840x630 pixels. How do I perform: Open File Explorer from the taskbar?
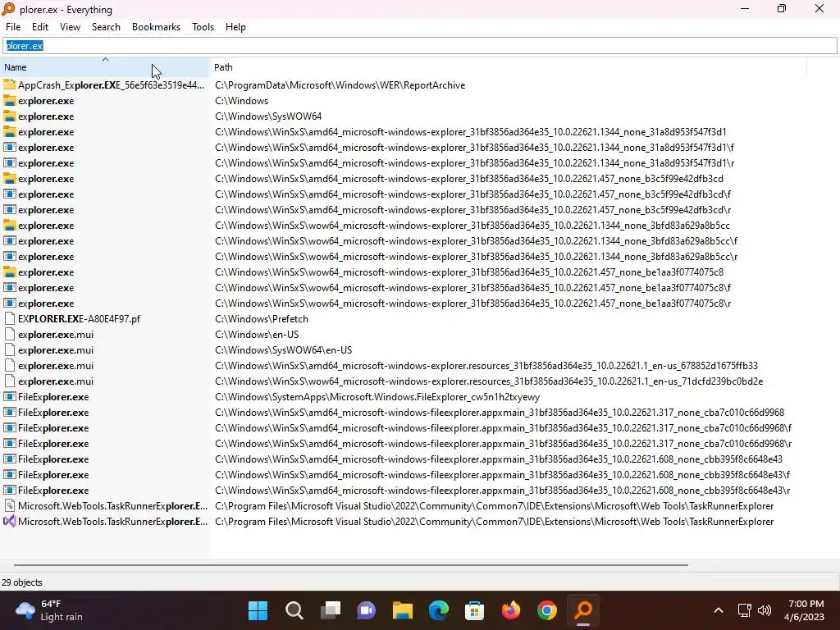click(402, 610)
